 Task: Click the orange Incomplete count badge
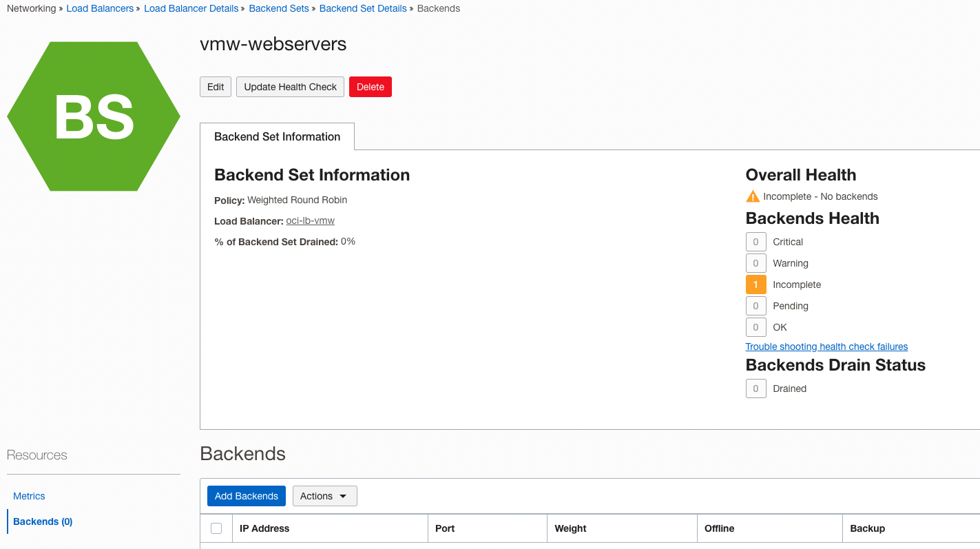755,284
